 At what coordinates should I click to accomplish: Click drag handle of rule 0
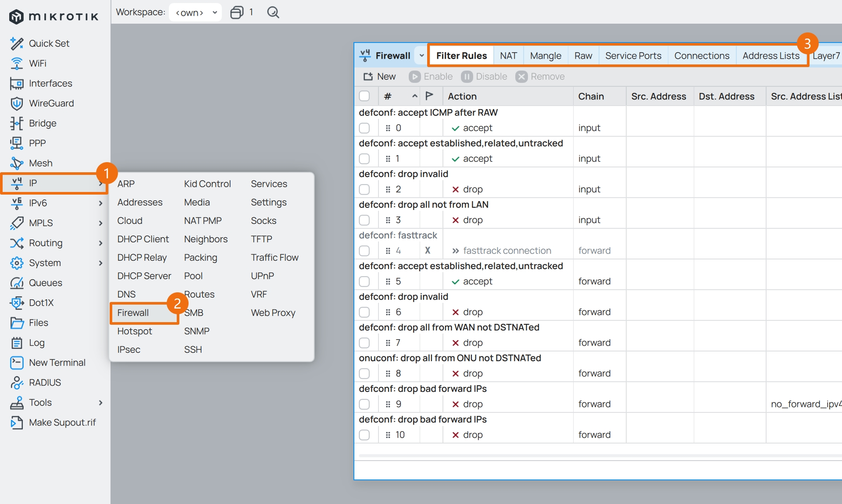click(x=388, y=128)
